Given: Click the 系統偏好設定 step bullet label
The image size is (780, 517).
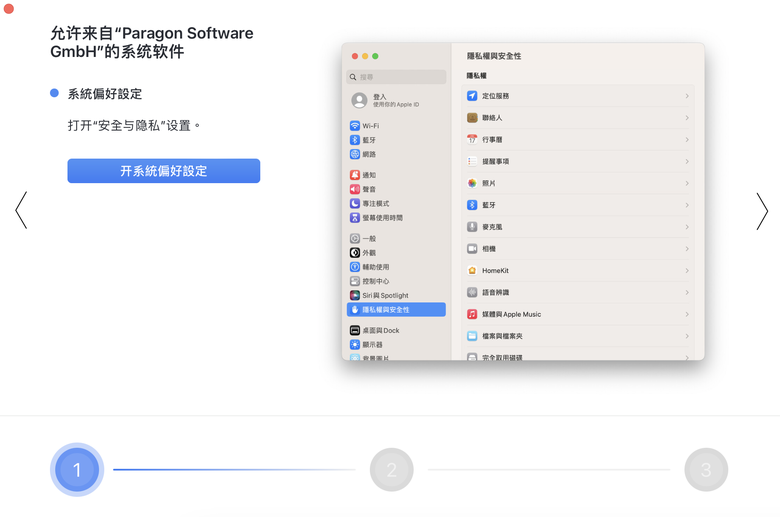Looking at the screenshot, I should pos(105,94).
